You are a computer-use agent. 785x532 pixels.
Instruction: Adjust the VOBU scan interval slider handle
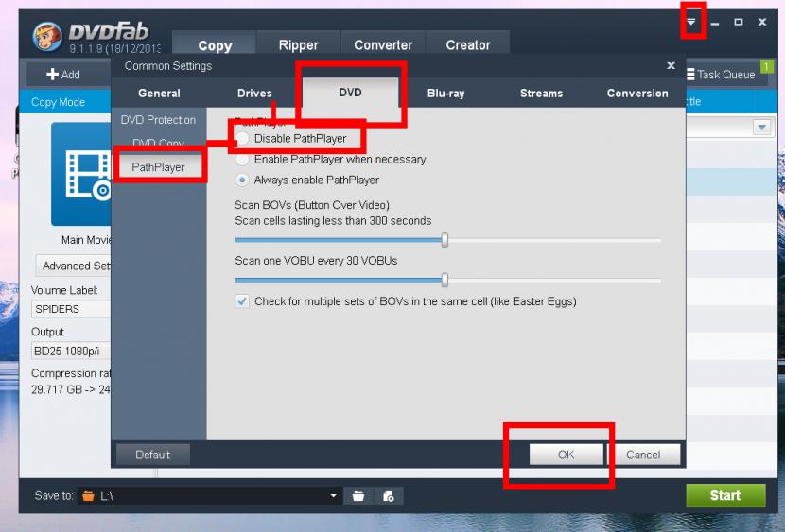coord(445,280)
